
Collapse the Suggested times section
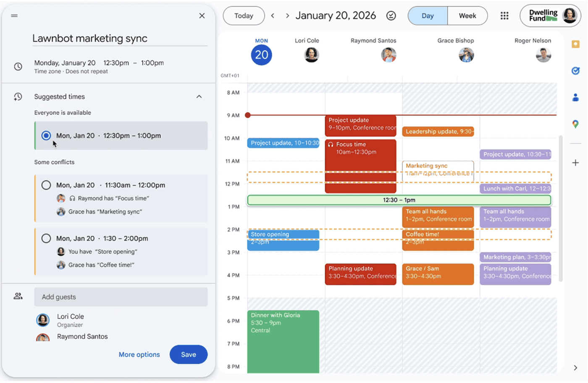(199, 96)
